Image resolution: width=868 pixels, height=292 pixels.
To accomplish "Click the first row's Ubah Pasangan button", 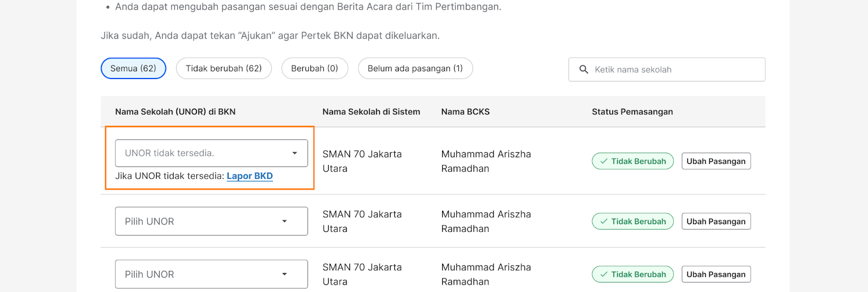I will click(716, 161).
